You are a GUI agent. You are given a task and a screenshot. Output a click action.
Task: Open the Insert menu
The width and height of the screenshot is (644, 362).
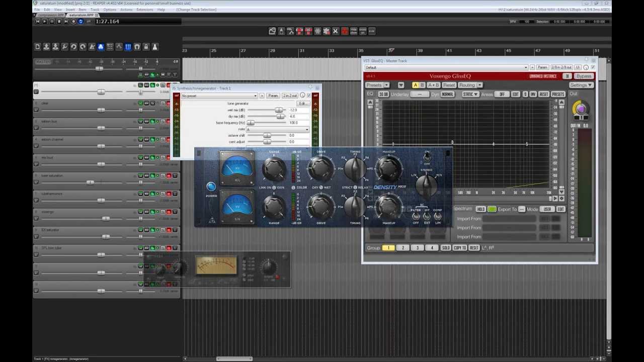pyautogui.click(x=70, y=10)
